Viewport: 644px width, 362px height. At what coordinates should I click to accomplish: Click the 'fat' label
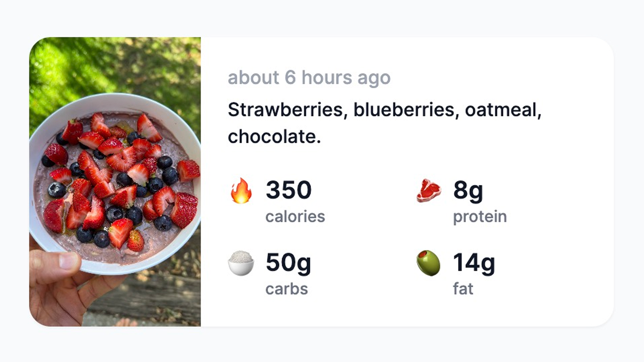(x=463, y=289)
